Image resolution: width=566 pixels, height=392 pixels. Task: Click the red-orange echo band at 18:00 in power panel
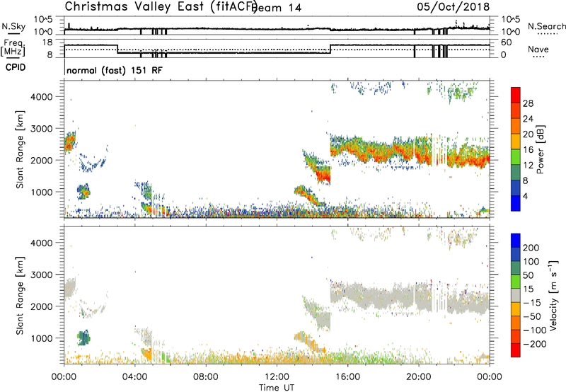pyautogui.click(x=383, y=154)
